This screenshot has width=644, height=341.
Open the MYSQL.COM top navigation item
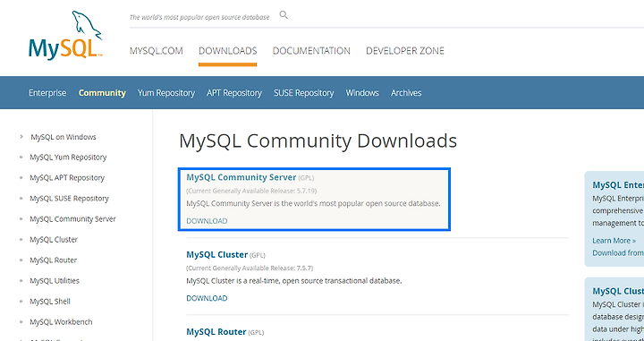(x=156, y=51)
